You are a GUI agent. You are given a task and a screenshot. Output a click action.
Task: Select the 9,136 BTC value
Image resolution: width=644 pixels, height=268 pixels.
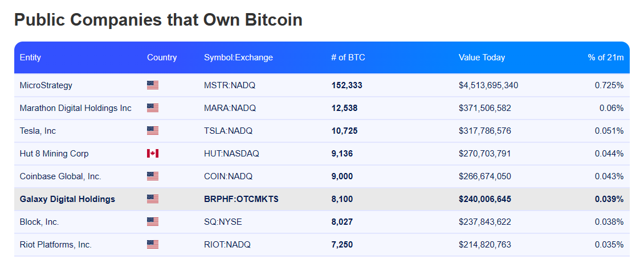(342, 154)
